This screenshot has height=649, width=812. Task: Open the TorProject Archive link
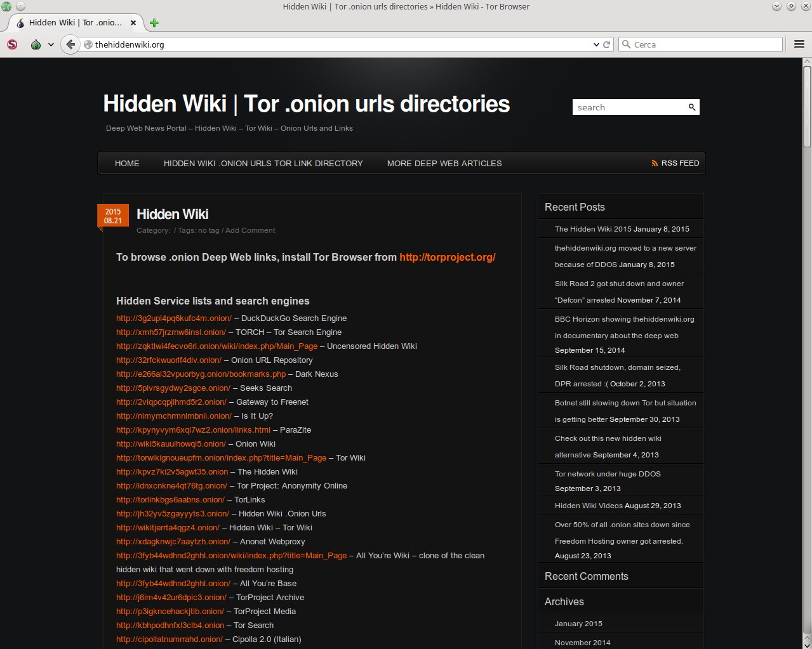coord(171,598)
